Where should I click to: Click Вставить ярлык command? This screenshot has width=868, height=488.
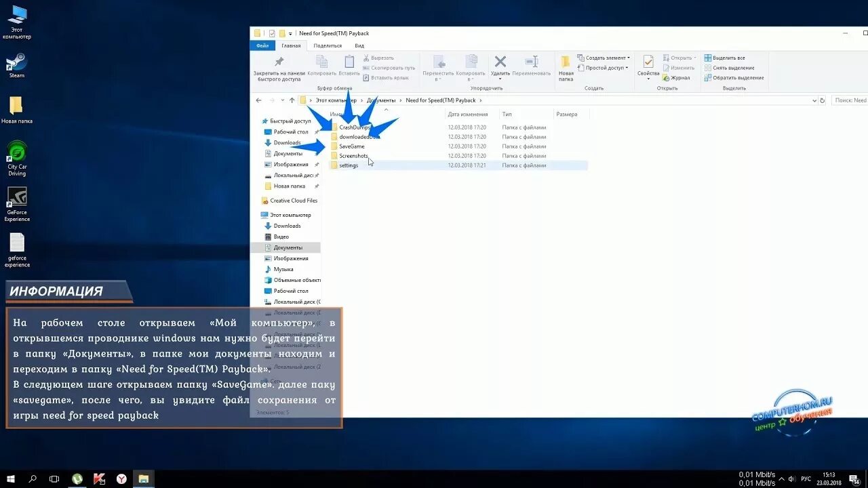click(385, 77)
